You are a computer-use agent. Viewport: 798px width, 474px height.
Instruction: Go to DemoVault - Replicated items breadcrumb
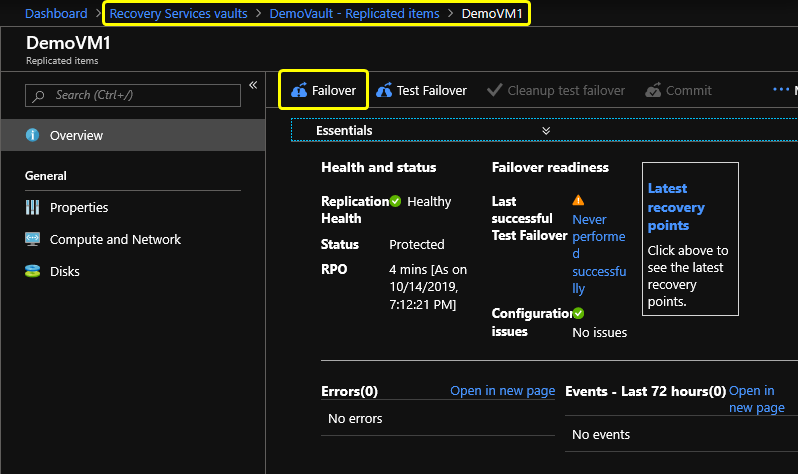[354, 13]
